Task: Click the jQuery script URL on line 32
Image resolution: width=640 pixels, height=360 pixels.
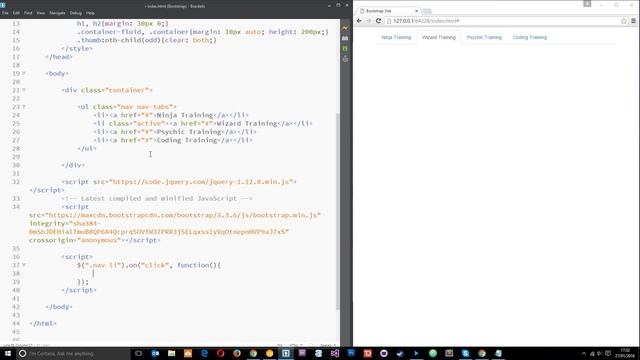Action: pos(203,182)
